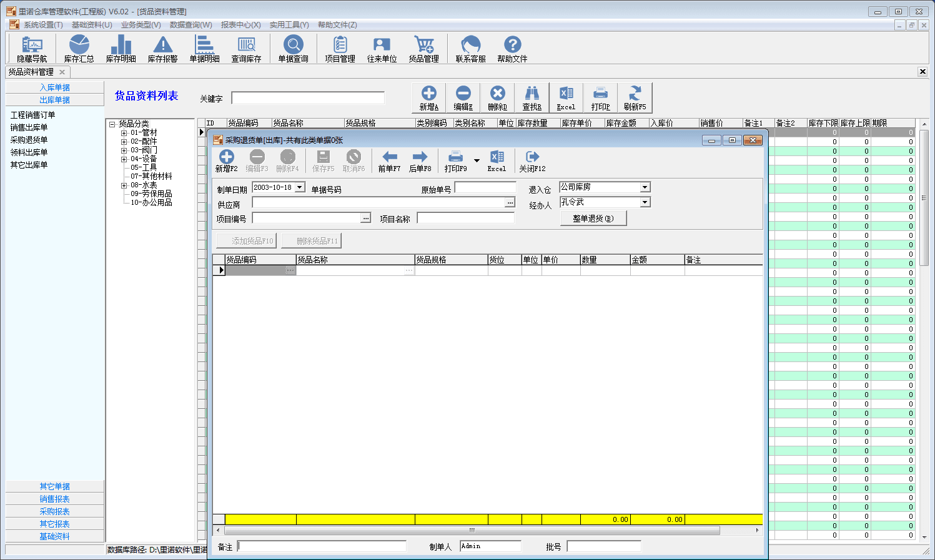Open the 基础资料 menu
This screenshot has height=560, width=935.
point(92,25)
